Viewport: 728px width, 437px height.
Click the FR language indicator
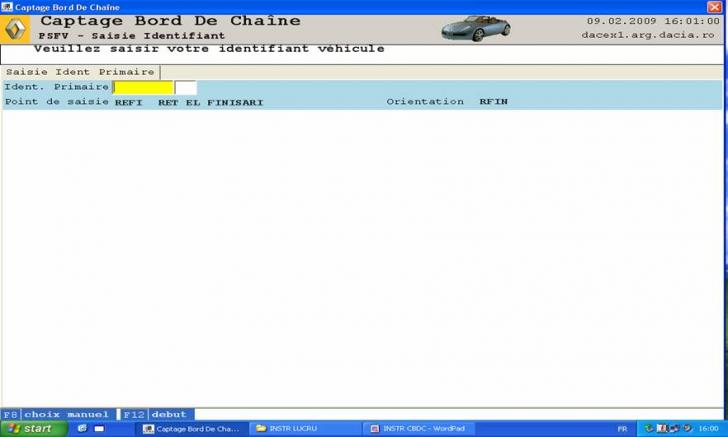pyautogui.click(x=622, y=429)
